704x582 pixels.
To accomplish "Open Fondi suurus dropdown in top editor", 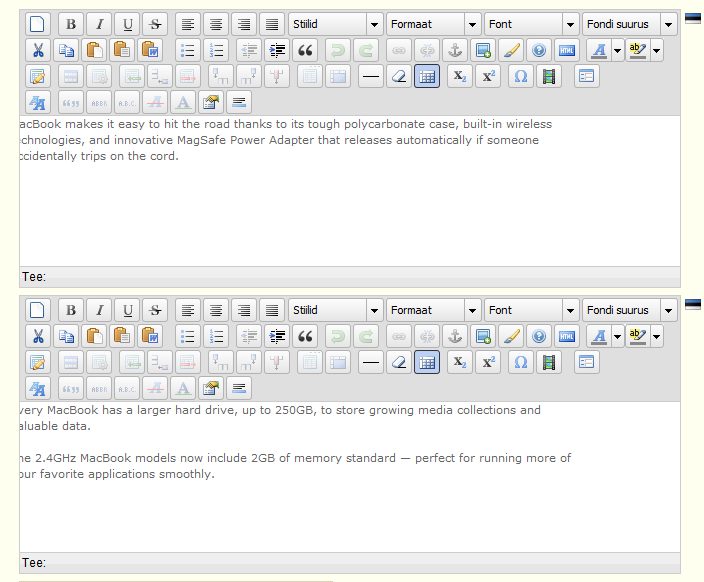I will click(630, 24).
